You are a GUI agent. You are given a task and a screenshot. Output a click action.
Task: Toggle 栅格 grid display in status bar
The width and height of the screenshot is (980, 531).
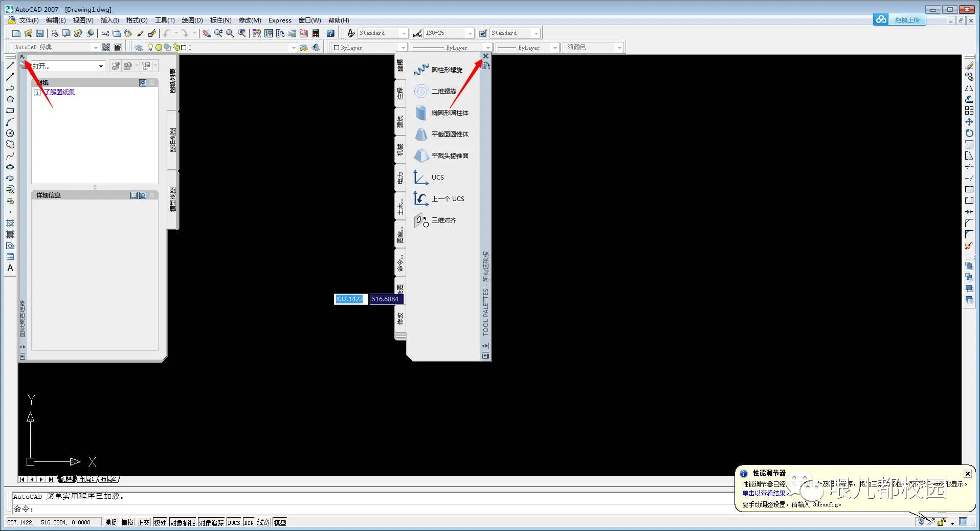[x=127, y=522]
